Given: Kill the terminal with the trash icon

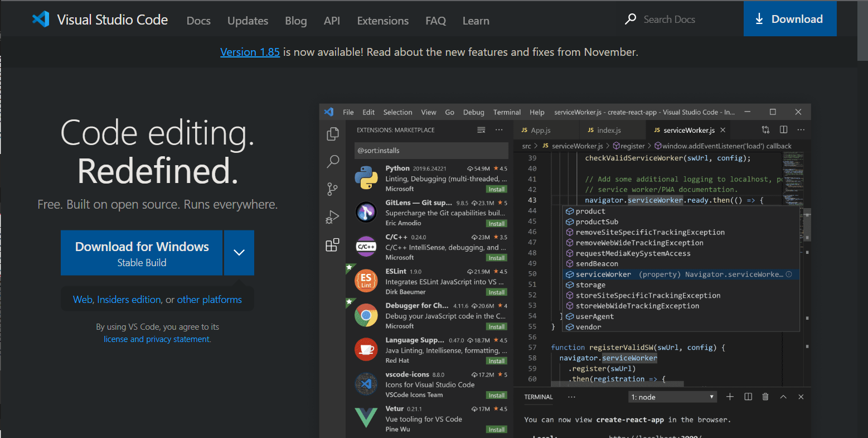Looking at the screenshot, I should coord(765,397).
